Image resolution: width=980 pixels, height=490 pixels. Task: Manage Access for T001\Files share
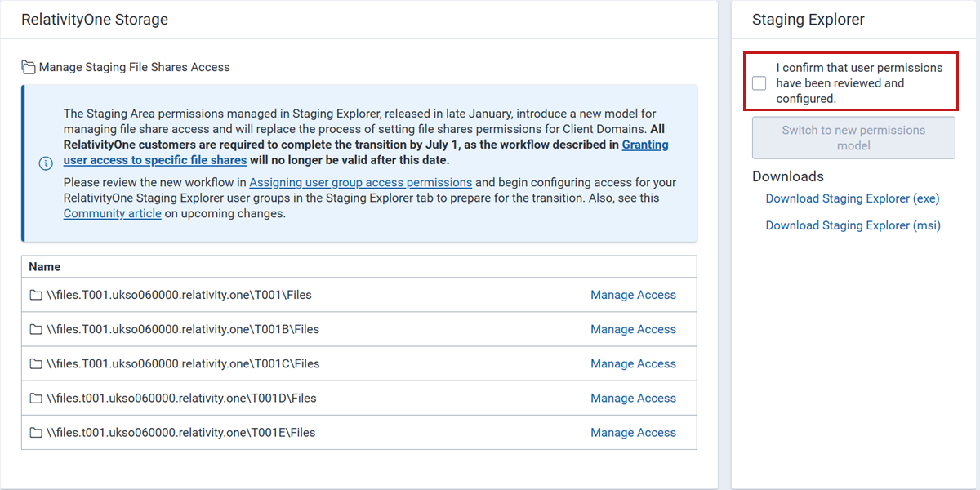tap(633, 295)
